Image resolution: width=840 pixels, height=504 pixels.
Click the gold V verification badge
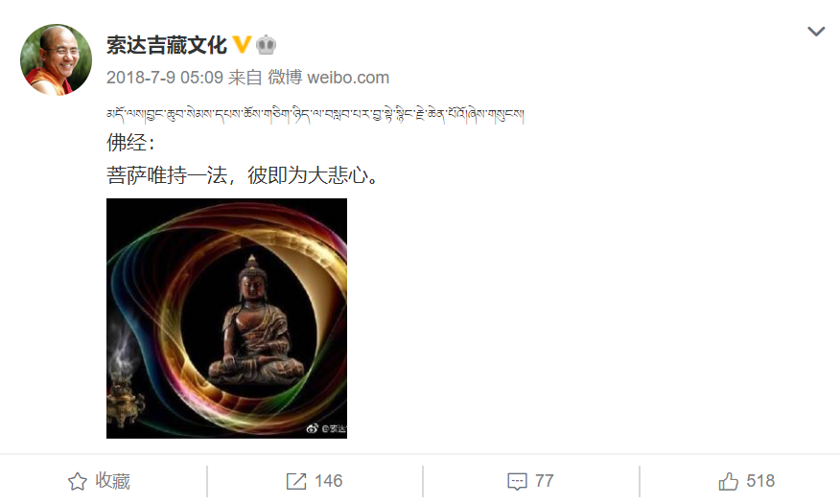pos(243,45)
